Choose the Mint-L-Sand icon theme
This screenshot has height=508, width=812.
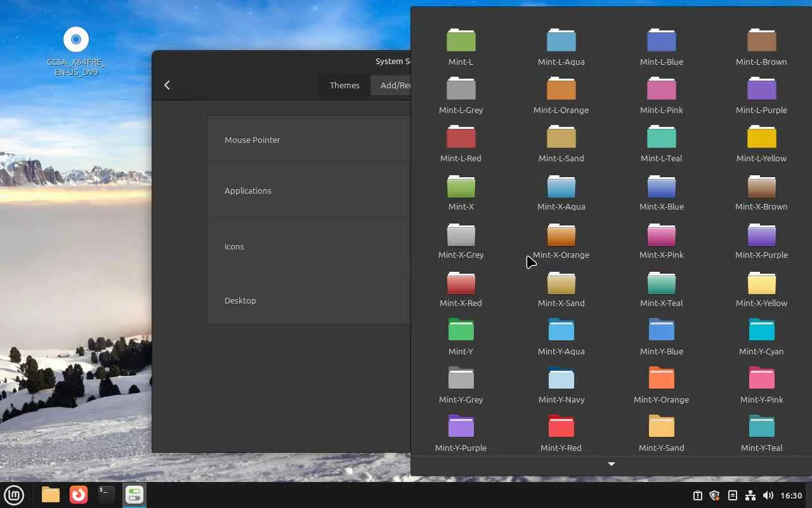click(x=561, y=144)
